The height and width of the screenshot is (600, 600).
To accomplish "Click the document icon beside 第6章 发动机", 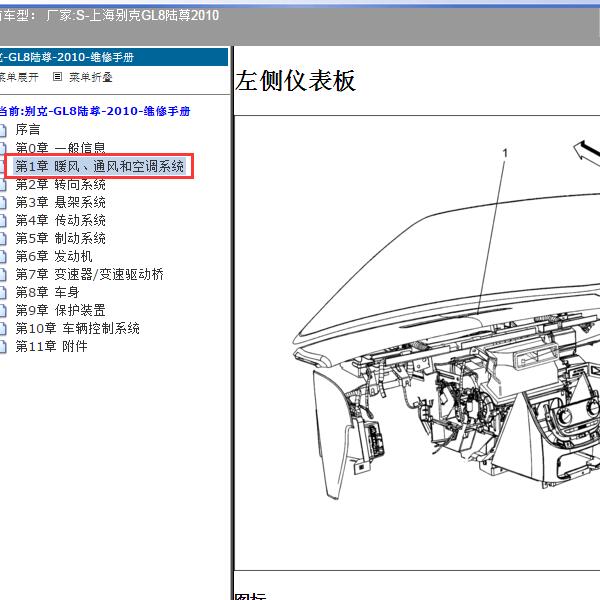I will point(3,256).
